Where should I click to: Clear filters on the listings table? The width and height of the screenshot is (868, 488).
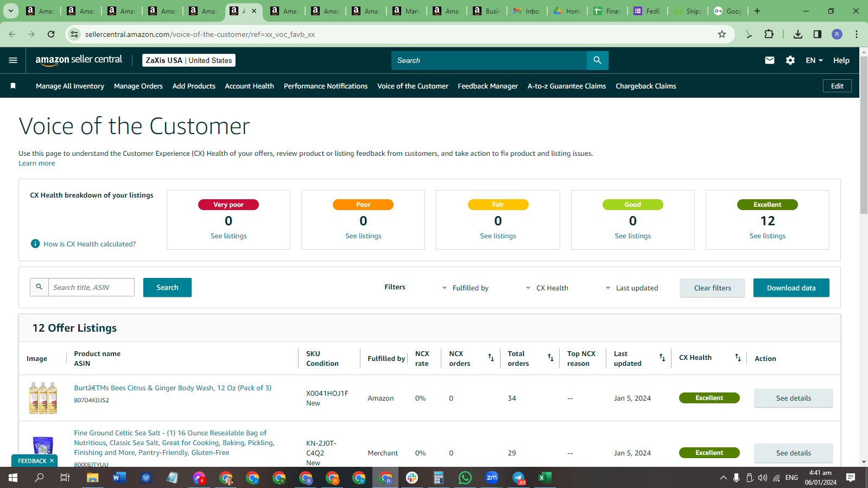coord(712,288)
